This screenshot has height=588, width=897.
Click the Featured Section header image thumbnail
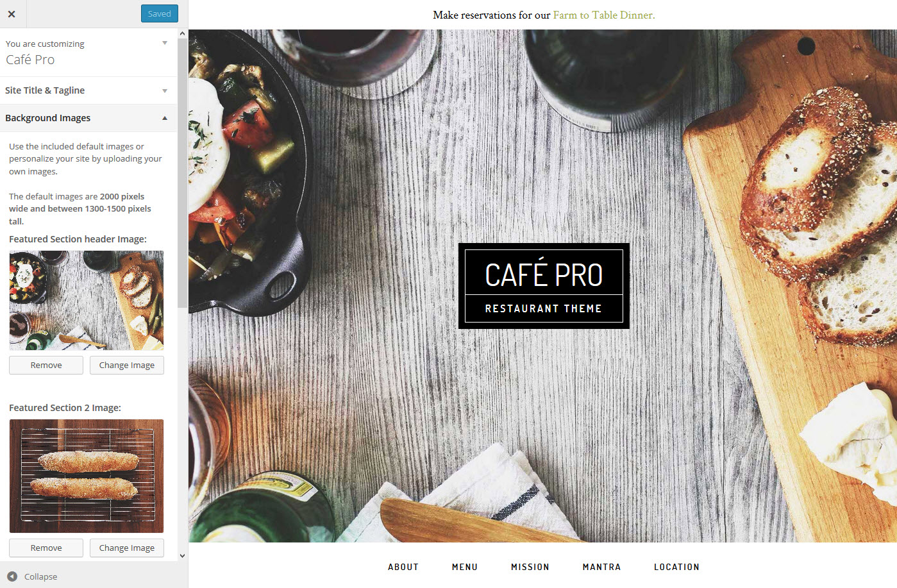pos(87,300)
